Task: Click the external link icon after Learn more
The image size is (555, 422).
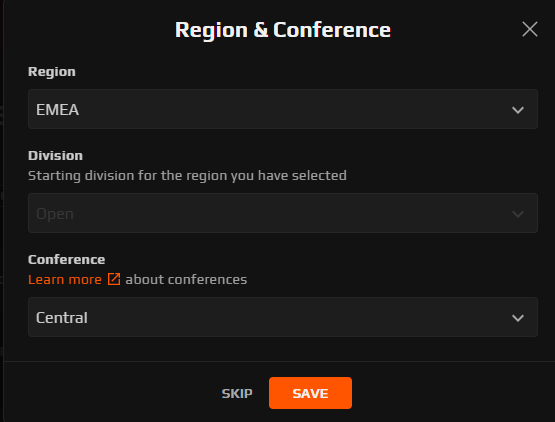Action: pyautogui.click(x=114, y=279)
